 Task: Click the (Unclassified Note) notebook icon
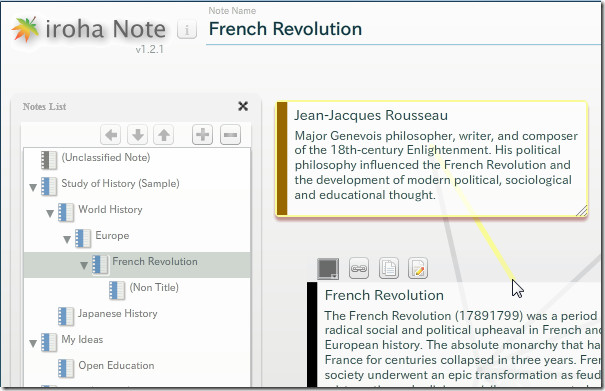(49, 160)
